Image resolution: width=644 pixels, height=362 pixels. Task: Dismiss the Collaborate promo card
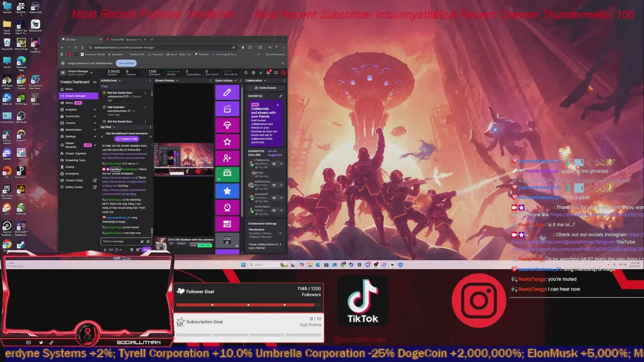click(278, 105)
